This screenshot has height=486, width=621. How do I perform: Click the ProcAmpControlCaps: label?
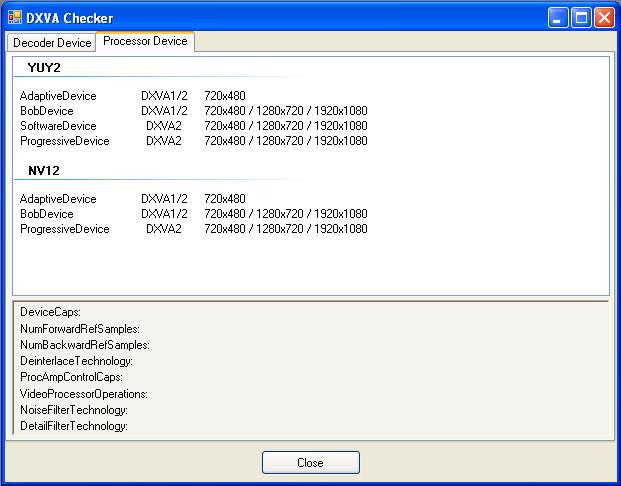pyautogui.click(x=71, y=377)
